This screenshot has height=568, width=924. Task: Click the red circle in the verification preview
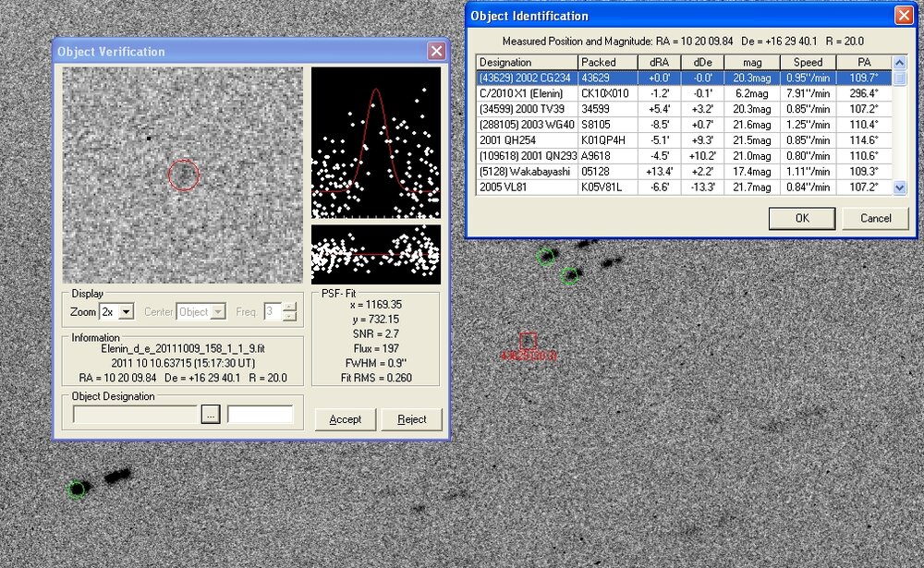click(x=184, y=174)
